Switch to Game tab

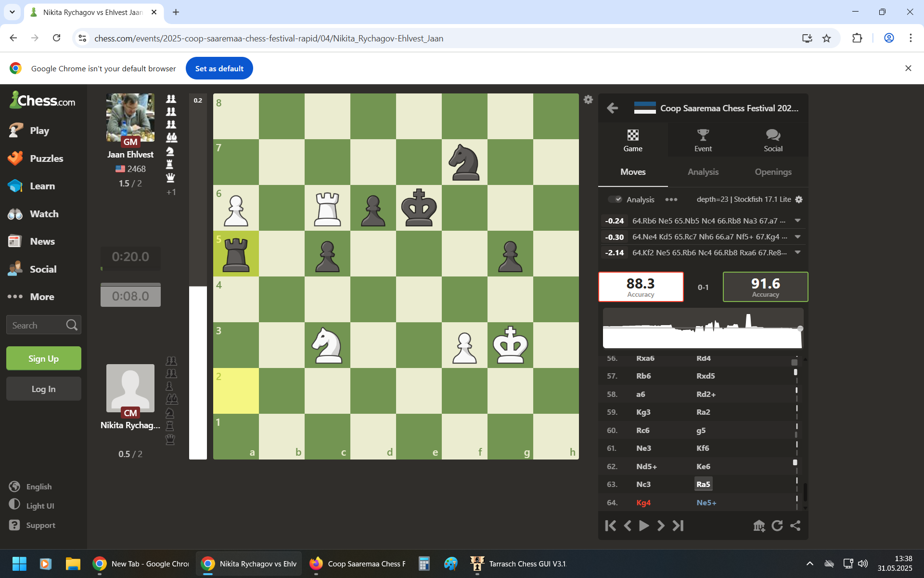[x=633, y=140]
